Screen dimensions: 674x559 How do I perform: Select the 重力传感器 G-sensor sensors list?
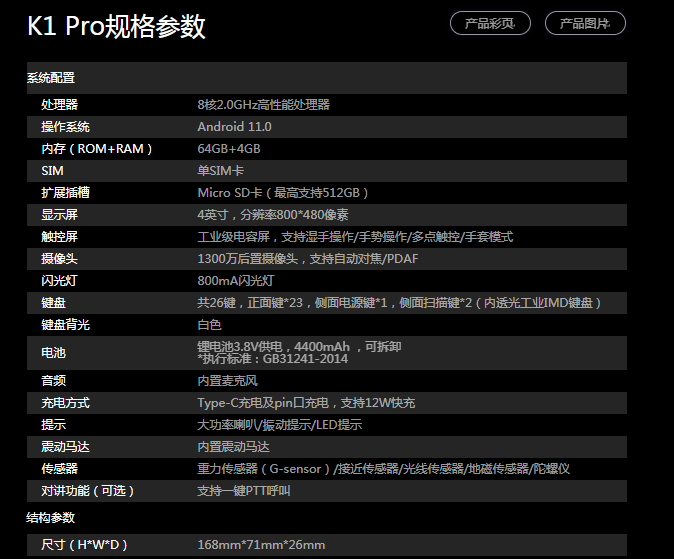coord(383,469)
